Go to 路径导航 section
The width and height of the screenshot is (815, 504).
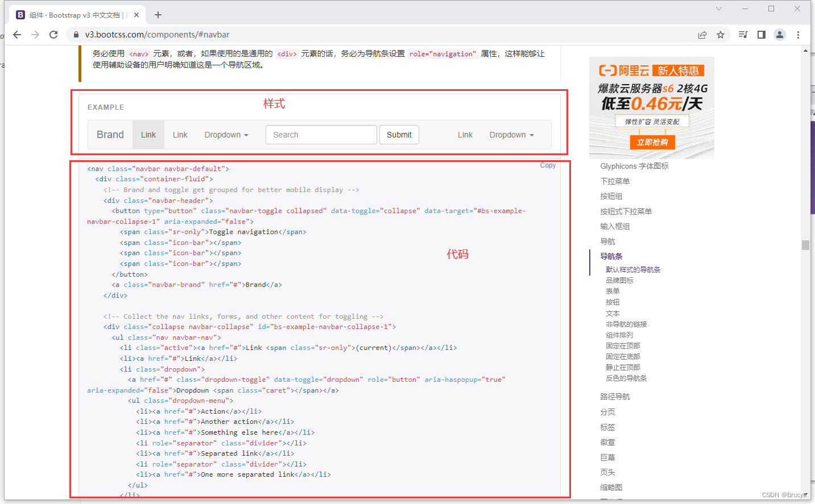(x=615, y=397)
